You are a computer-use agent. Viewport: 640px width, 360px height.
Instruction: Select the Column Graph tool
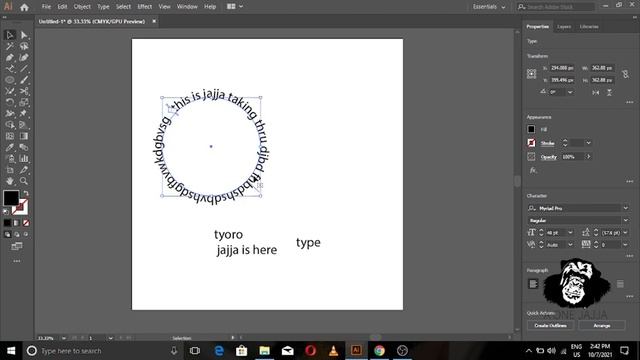pos(24,158)
